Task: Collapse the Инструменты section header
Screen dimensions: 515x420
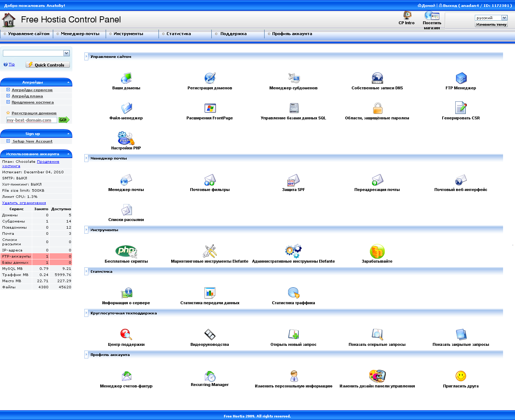Action: (x=86, y=230)
